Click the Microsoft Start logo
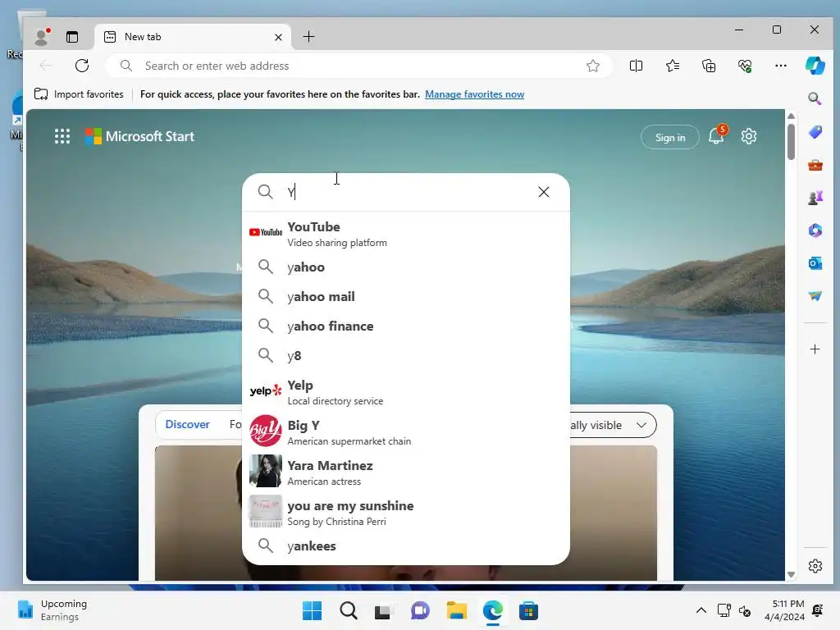This screenshot has height=630, width=840. point(139,136)
